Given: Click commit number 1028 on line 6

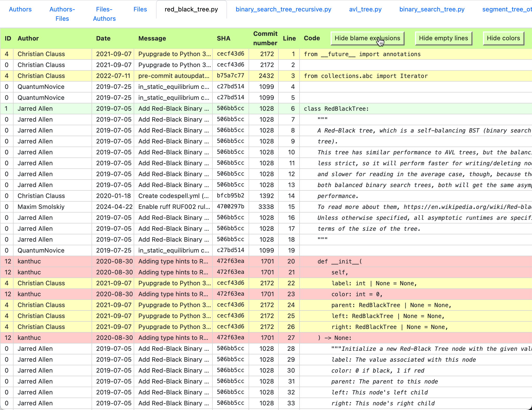Looking at the screenshot, I should 267,109.
